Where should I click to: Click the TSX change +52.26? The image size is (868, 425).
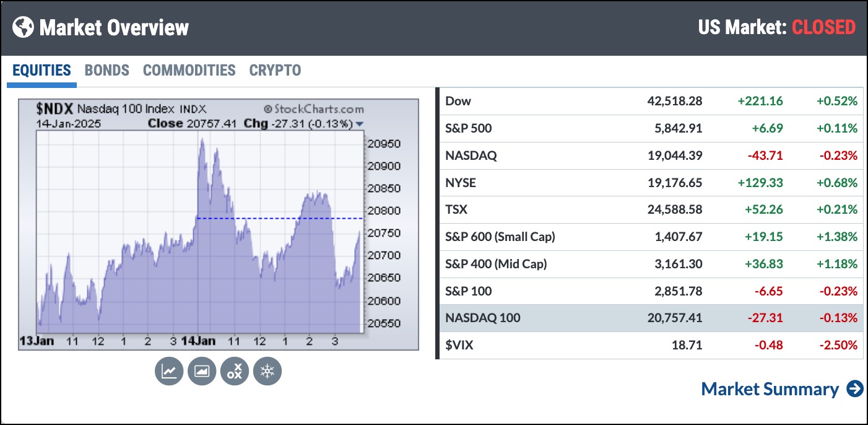point(763,209)
